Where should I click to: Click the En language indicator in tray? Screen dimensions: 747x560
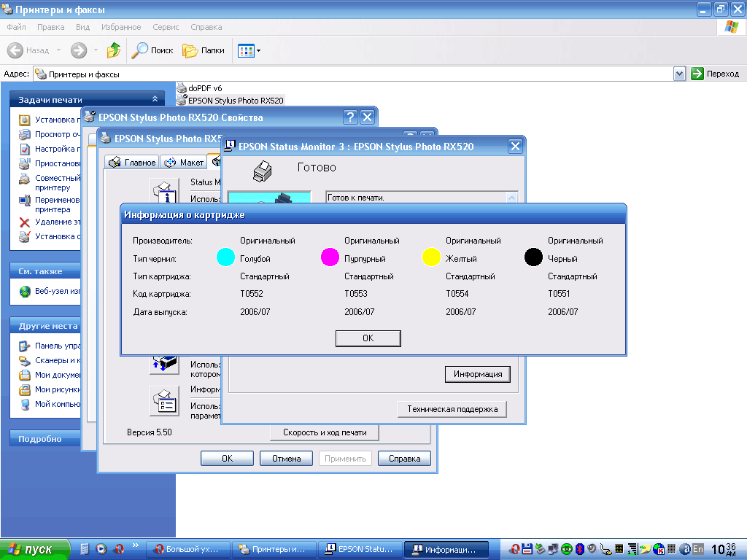(x=698, y=549)
